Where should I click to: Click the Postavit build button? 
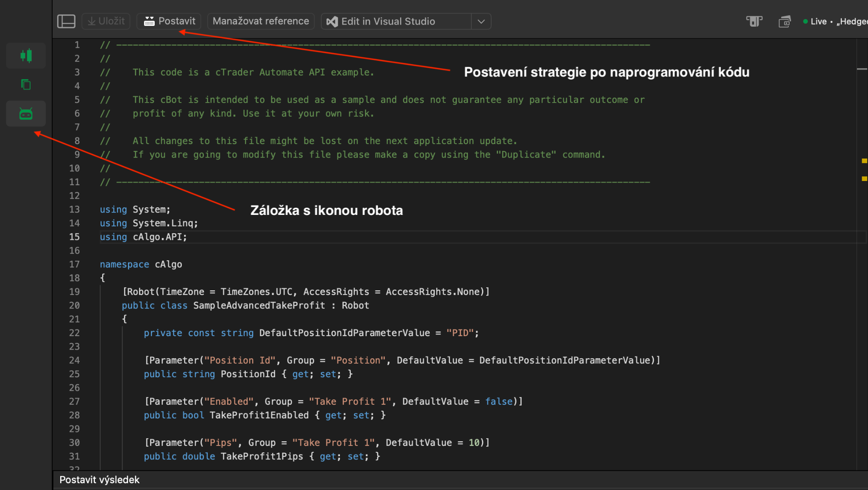click(x=169, y=21)
